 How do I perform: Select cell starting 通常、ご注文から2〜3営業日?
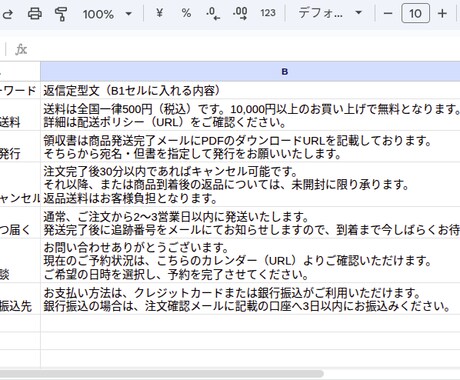(250, 222)
